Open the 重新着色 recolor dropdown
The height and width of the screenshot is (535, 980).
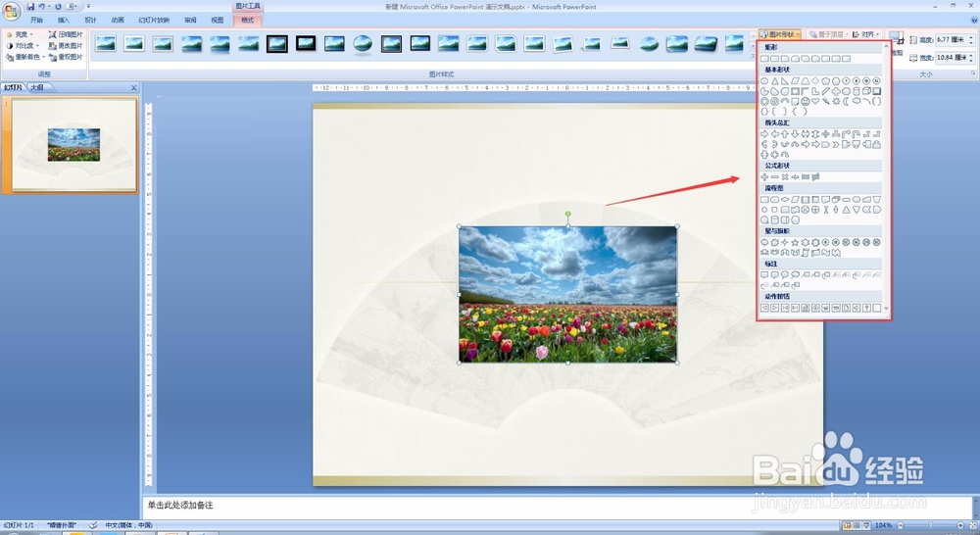[25, 57]
